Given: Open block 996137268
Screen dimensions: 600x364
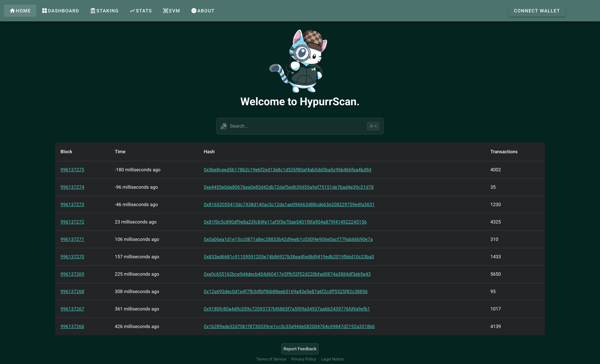Looking at the screenshot, I should pyautogui.click(x=72, y=292).
